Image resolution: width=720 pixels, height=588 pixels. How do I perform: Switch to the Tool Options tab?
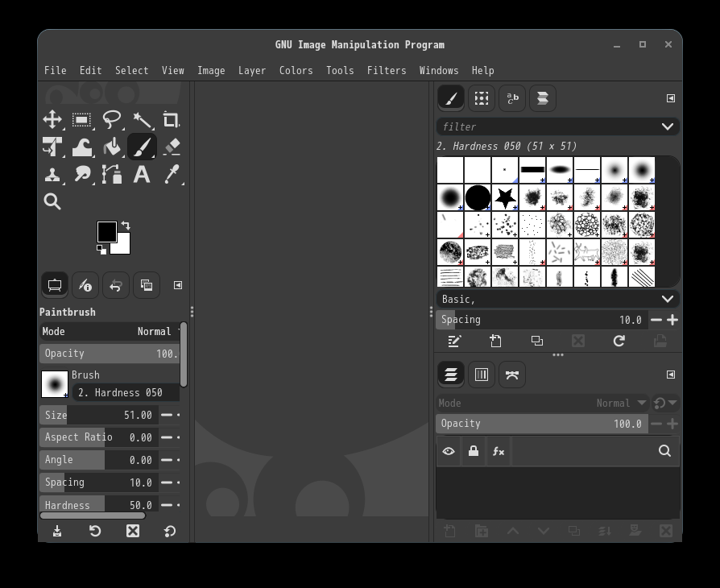(55, 285)
